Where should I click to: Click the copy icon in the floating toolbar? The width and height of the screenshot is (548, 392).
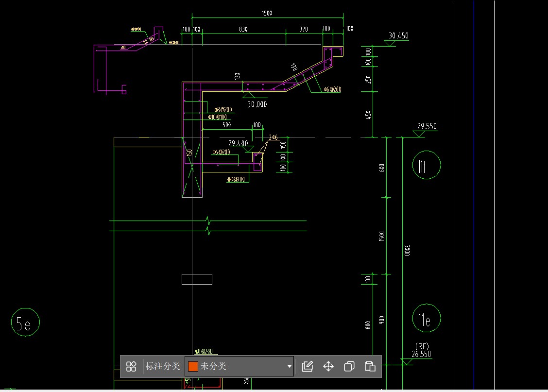(x=349, y=366)
